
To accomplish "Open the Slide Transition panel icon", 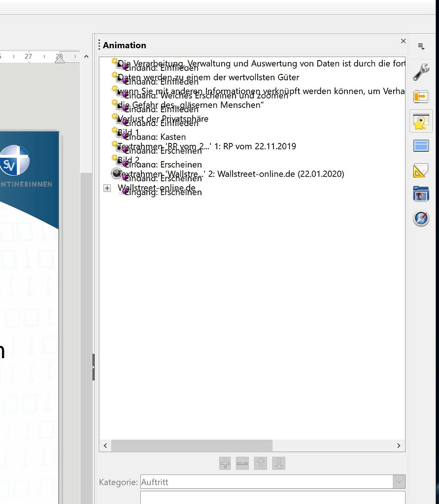I will click(421, 97).
